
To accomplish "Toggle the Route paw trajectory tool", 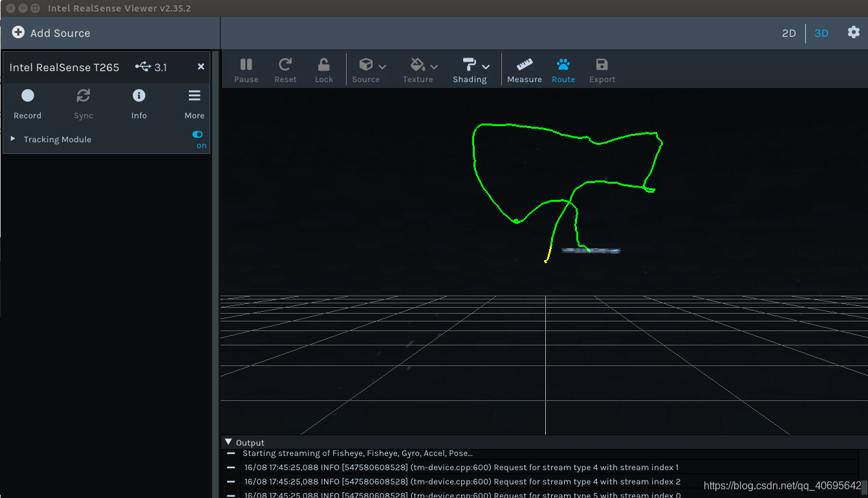I will pos(563,70).
